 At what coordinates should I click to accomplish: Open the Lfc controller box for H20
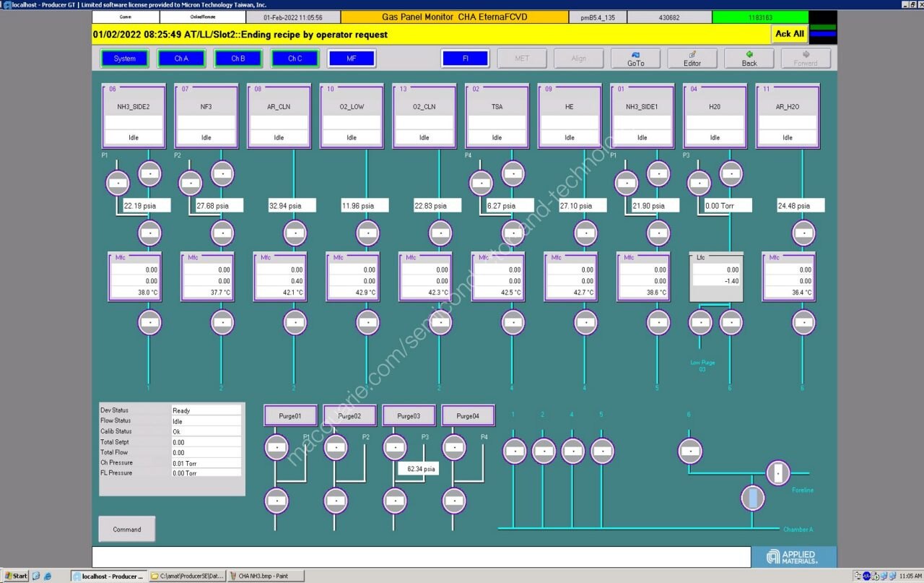tap(716, 276)
